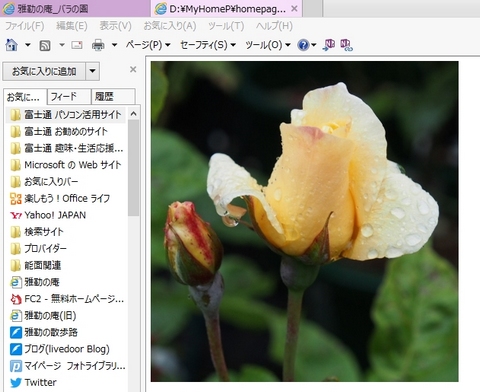480x392 pixels.
Task: Open the FC2 - 無料ホームページ... favorite
Action: (66, 299)
